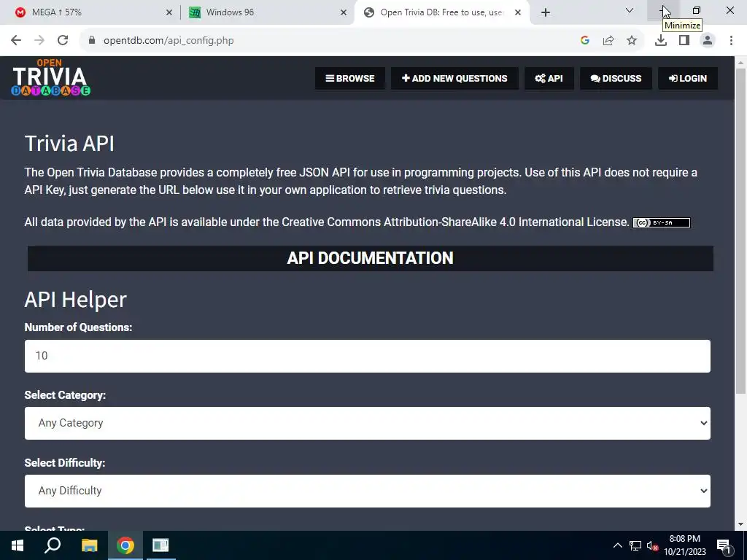Show hidden system tray icons
This screenshot has height=560, width=747.
[x=617, y=545]
